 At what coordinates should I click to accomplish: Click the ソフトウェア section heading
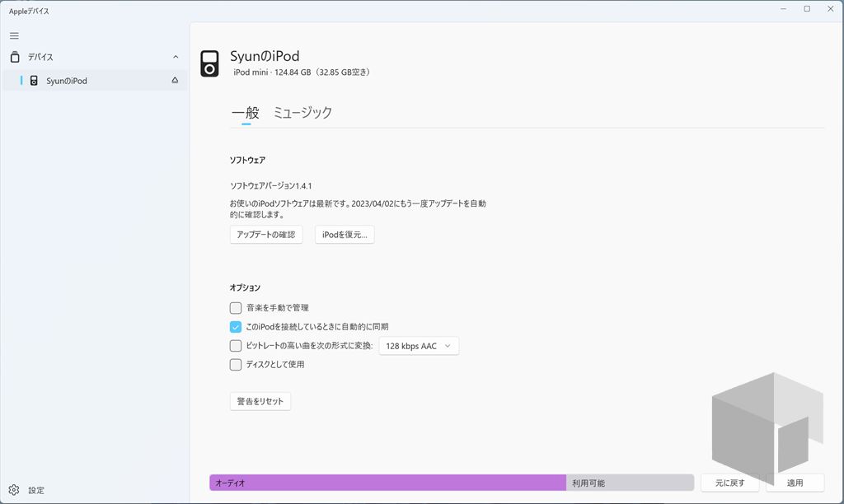click(247, 160)
